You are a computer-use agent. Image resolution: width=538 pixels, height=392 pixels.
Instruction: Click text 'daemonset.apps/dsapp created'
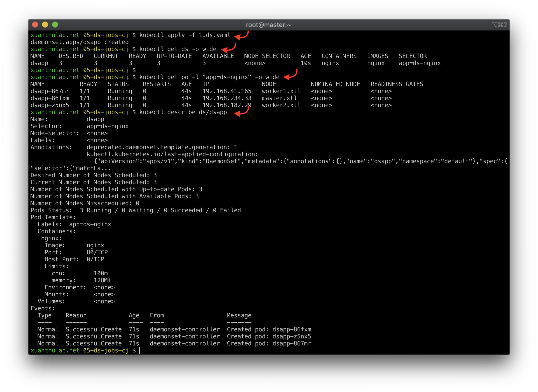click(x=79, y=42)
